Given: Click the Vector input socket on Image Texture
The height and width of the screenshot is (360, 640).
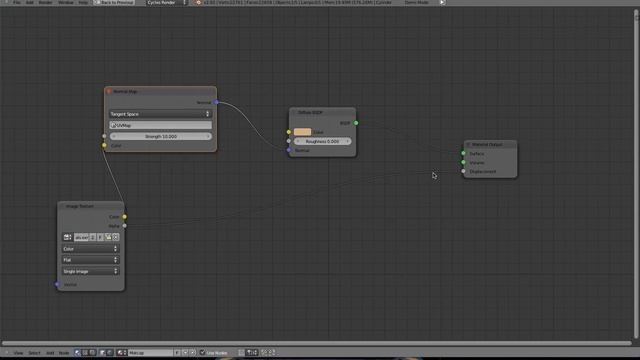Looking at the screenshot, I should pyautogui.click(x=57, y=284).
